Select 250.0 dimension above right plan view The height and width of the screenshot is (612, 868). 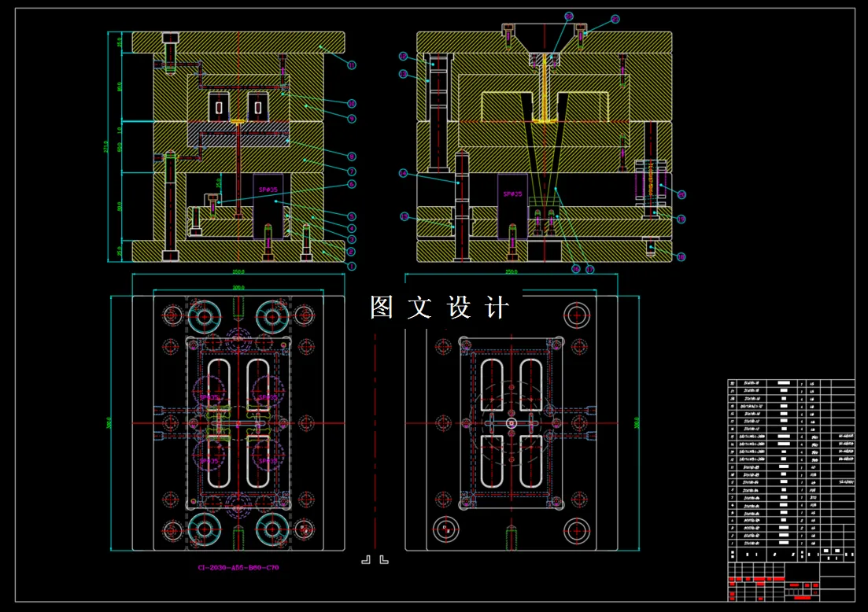pyautogui.click(x=512, y=271)
